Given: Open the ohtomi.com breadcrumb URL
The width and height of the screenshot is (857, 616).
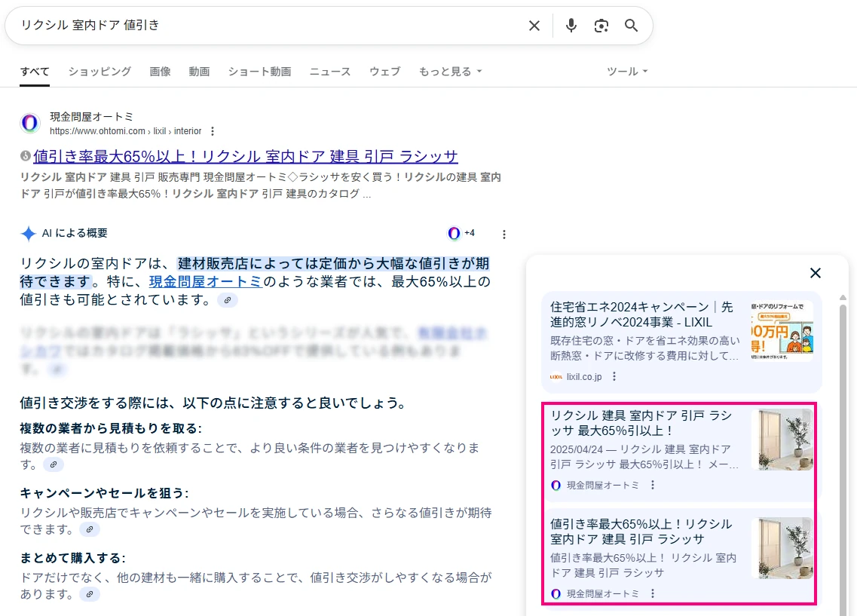Looking at the screenshot, I should (126, 131).
